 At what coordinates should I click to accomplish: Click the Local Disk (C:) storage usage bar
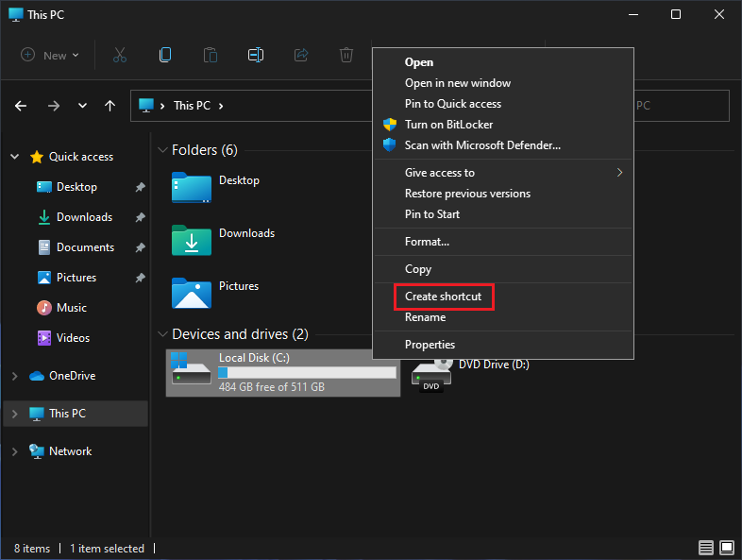point(307,372)
